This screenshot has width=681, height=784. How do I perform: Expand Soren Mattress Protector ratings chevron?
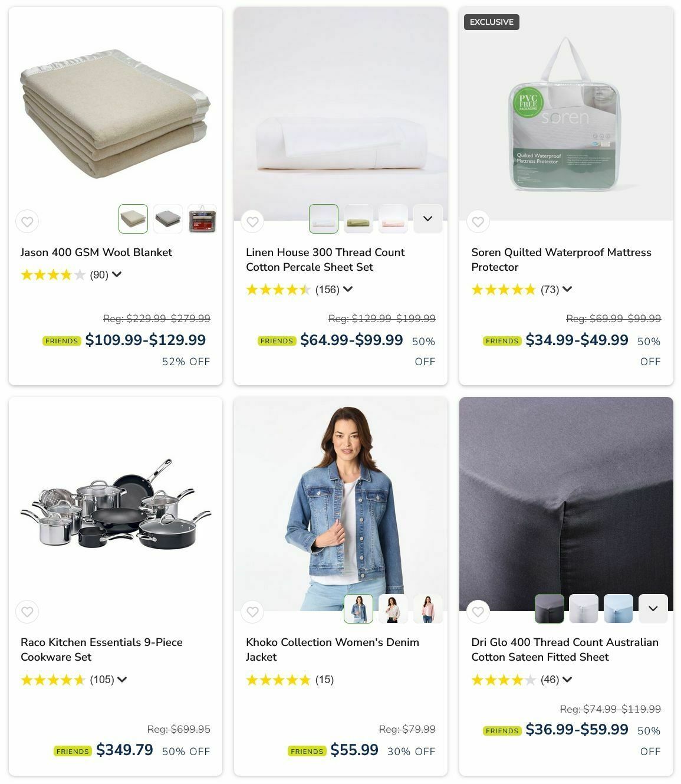[x=567, y=289]
